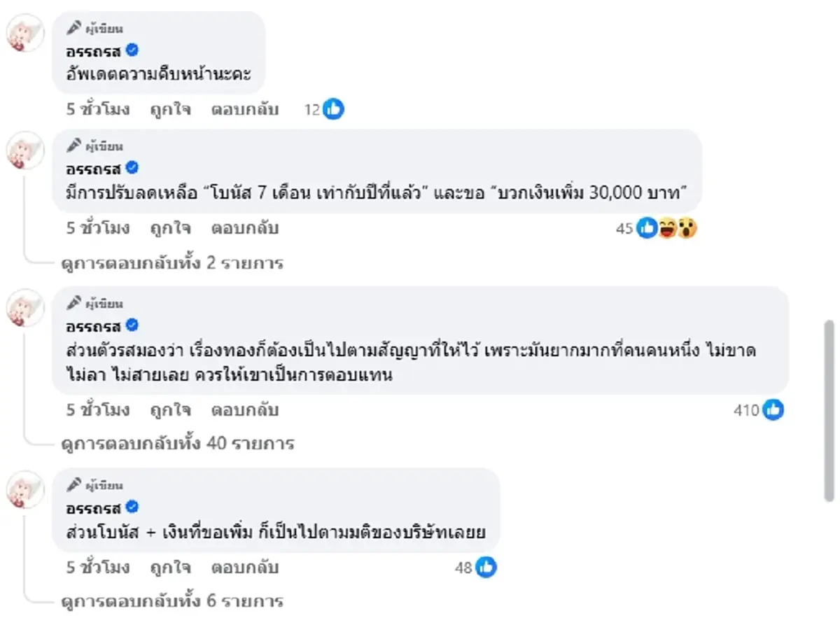
Task: Open the 5 ชั่วโมง timestamp of the top comment
Action: 99,109
